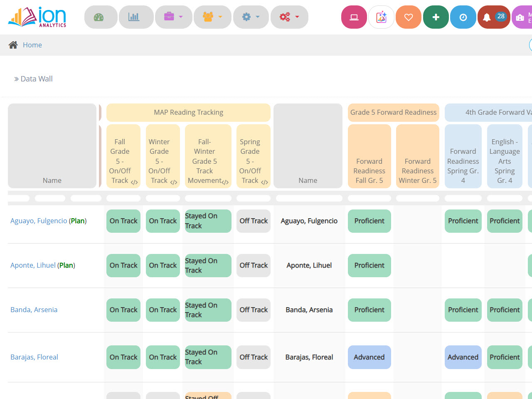
Task: Open Aguayo, Fulgencio student link
Action: (39, 221)
